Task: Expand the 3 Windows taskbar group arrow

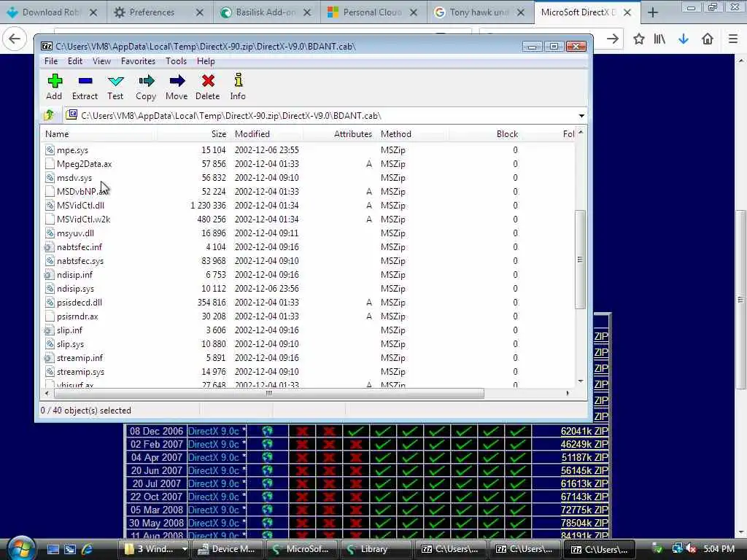Action: point(185,549)
